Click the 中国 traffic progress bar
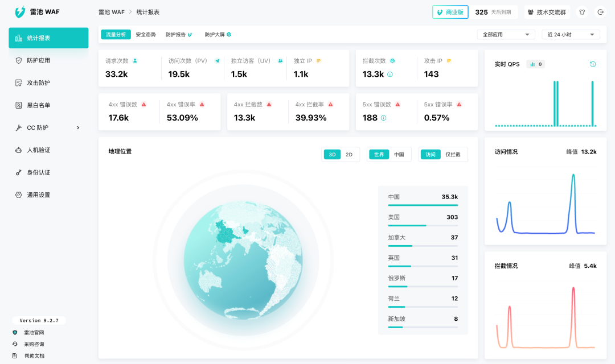Image resolution: width=615 pixels, height=364 pixels. (x=423, y=205)
